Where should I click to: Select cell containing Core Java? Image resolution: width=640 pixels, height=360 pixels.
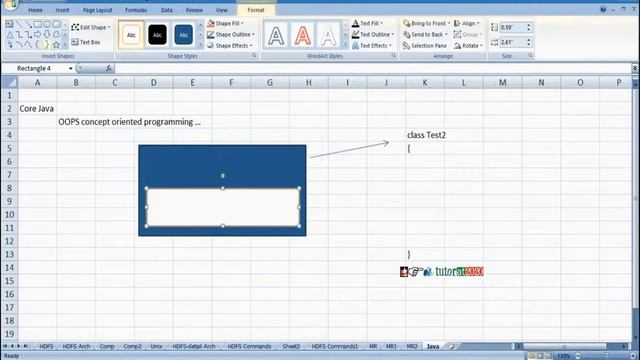click(37, 109)
